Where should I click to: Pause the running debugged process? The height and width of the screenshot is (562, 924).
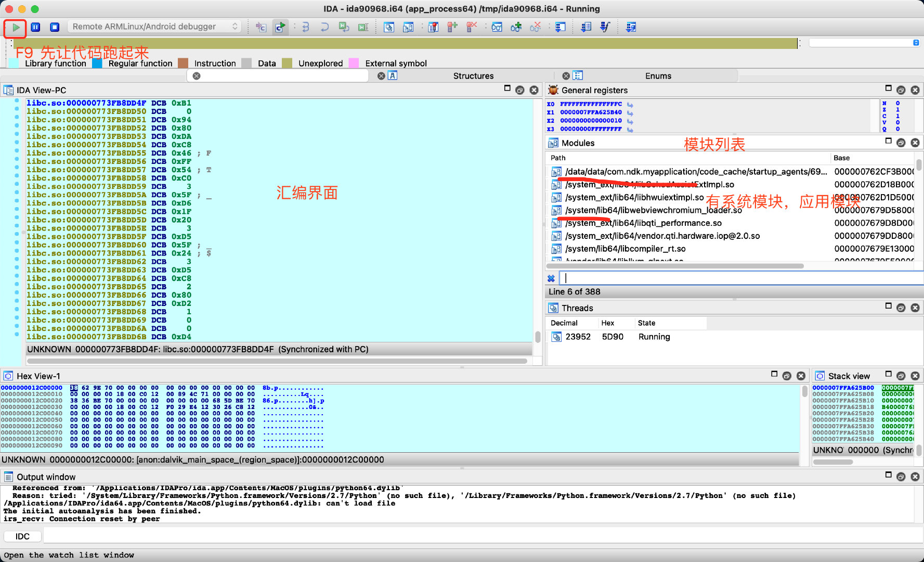[x=35, y=27]
